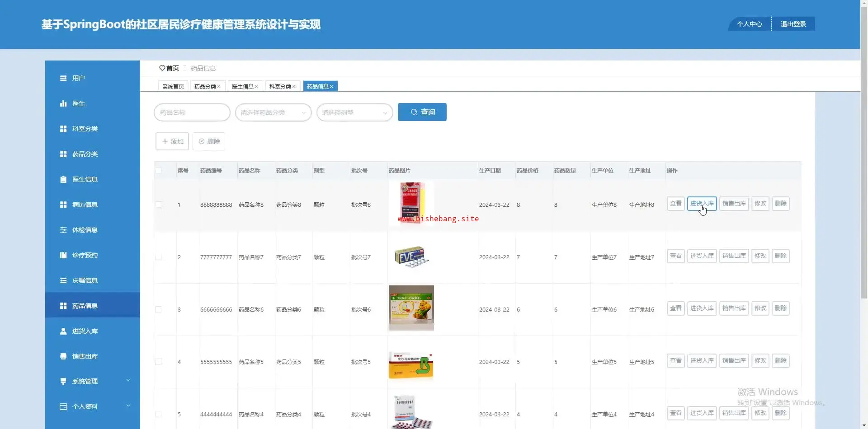Image resolution: width=868 pixels, height=429 pixels.
Task: Check the row 3 checkbox for 药品名称6
Action: pos(158,309)
